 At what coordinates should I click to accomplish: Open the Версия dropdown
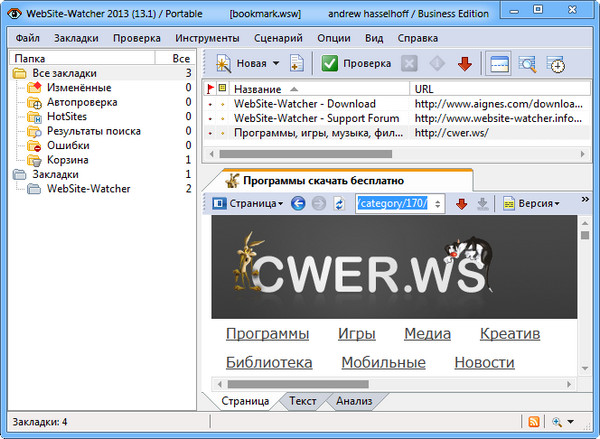[x=531, y=204]
